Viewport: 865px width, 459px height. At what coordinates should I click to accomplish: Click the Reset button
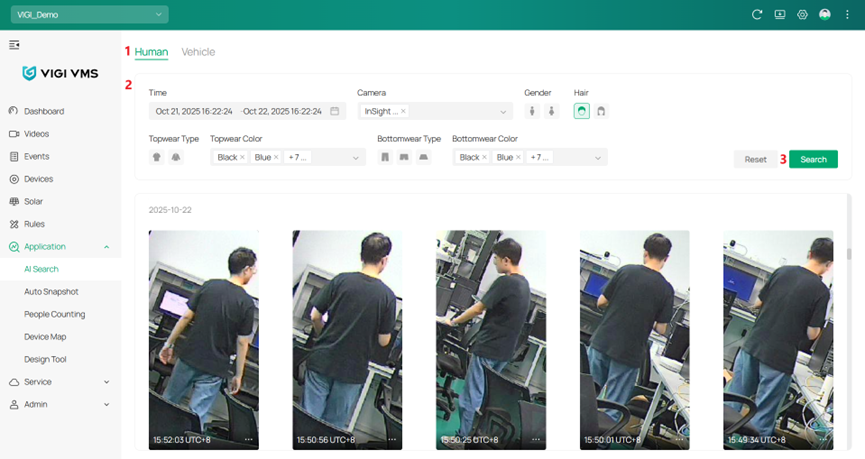[755, 159]
